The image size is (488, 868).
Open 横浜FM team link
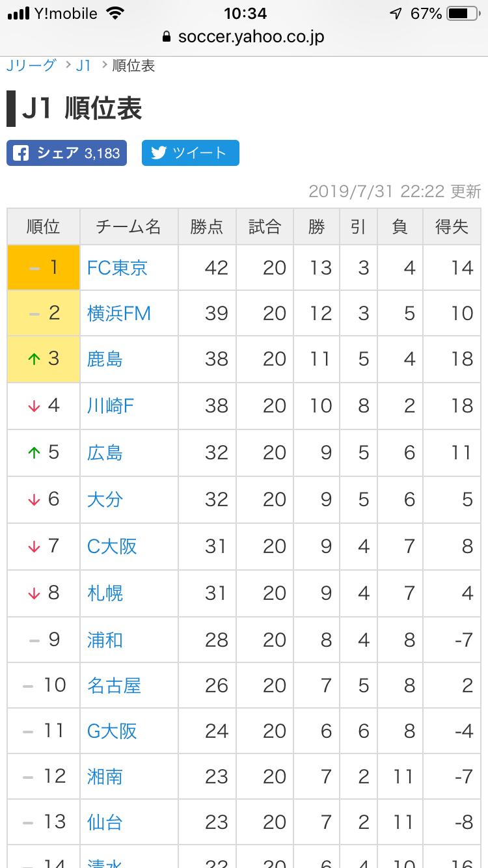point(119,314)
